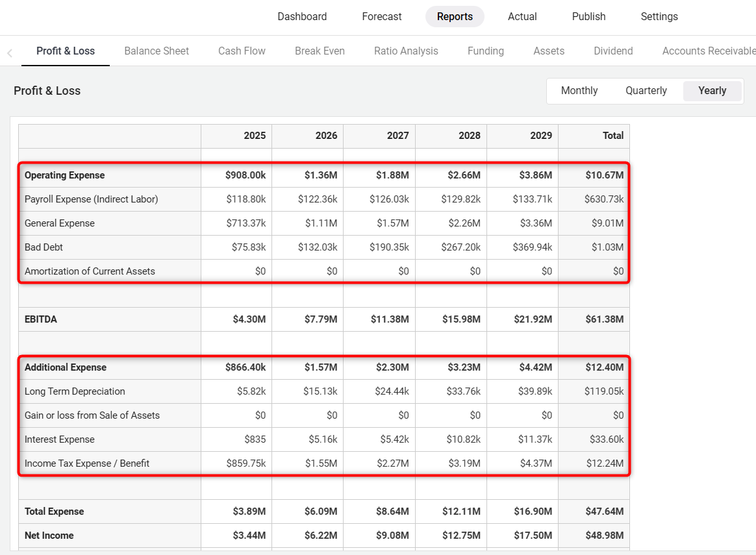Click the 2027 column header

pyautogui.click(x=397, y=136)
